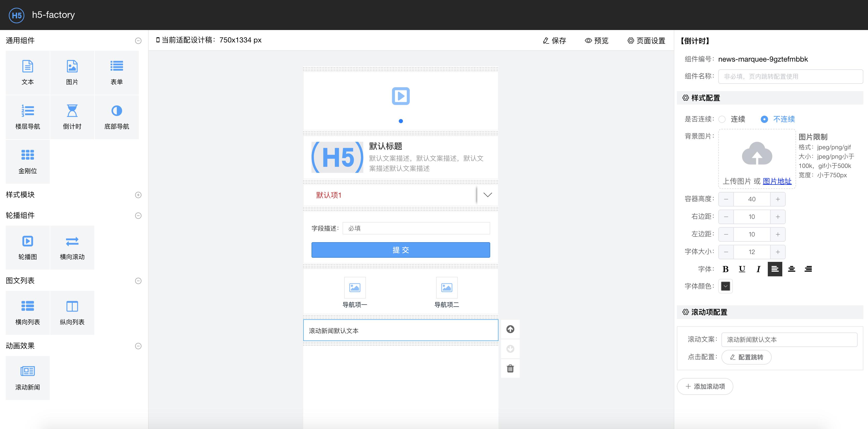Click the 图片地址 link
This screenshot has width=868, height=429.
(x=777, y=181)
